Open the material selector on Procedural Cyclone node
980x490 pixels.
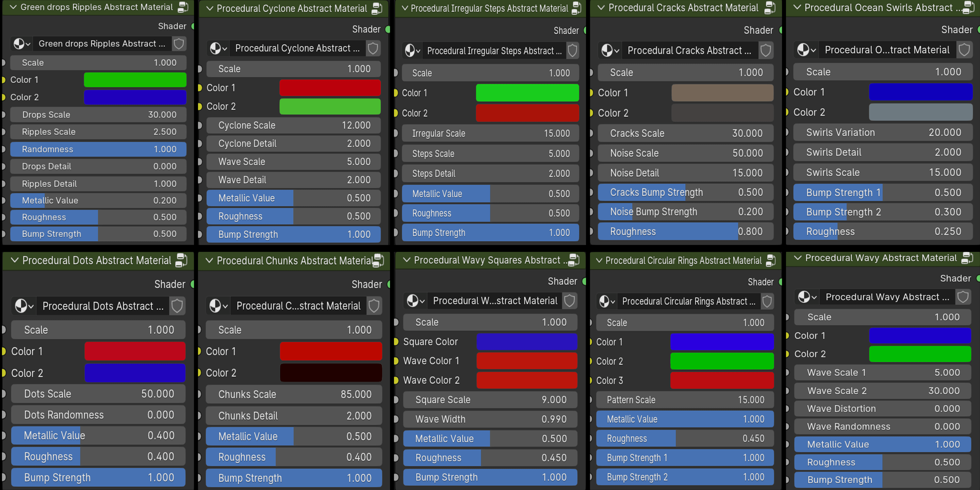(218, 48)
